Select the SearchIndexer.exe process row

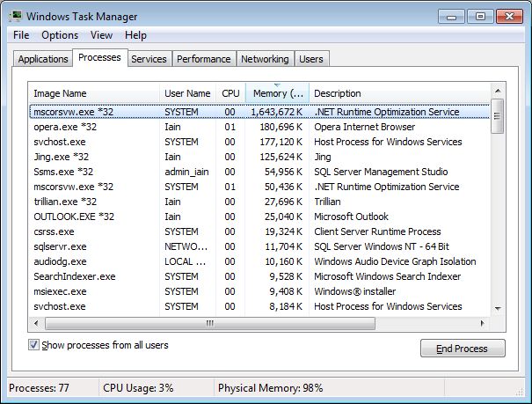click(260, 276)
